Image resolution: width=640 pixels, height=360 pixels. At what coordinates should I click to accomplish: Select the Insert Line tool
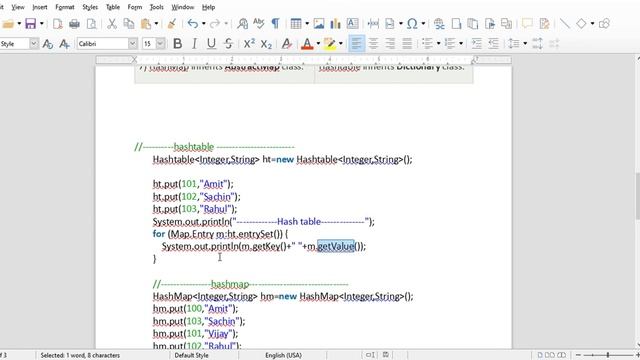(565, 24)
